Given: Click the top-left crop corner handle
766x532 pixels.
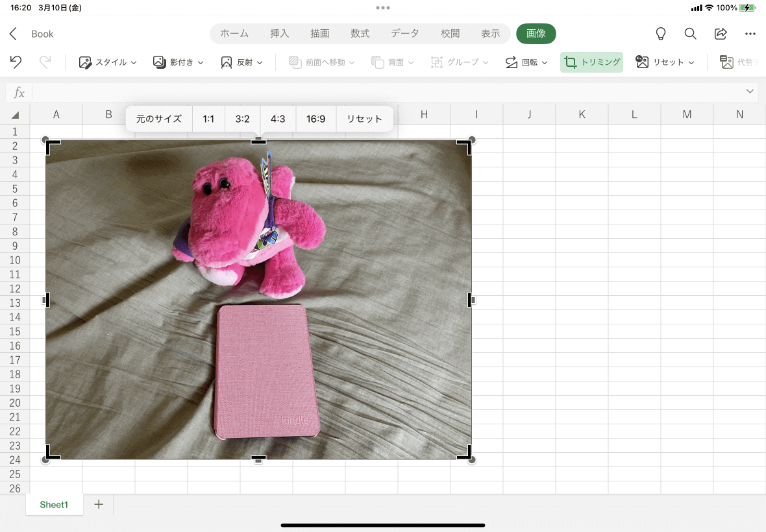Looking at the screenshot, I should (53, 147).
